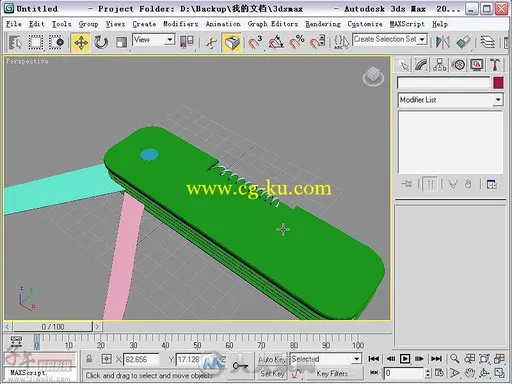Image resolution: width=512 pixels, height=384 pixels.
Task: Switch to Display command panel tab
Action: coord(477,65)
